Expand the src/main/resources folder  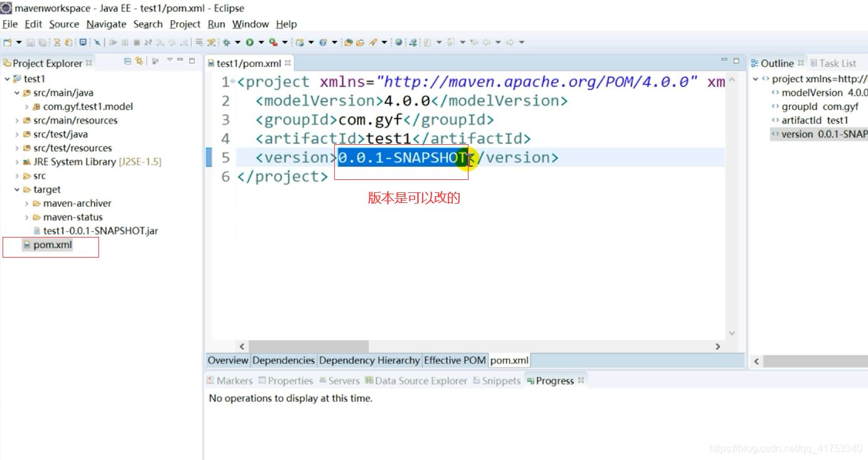coord(17,120)
